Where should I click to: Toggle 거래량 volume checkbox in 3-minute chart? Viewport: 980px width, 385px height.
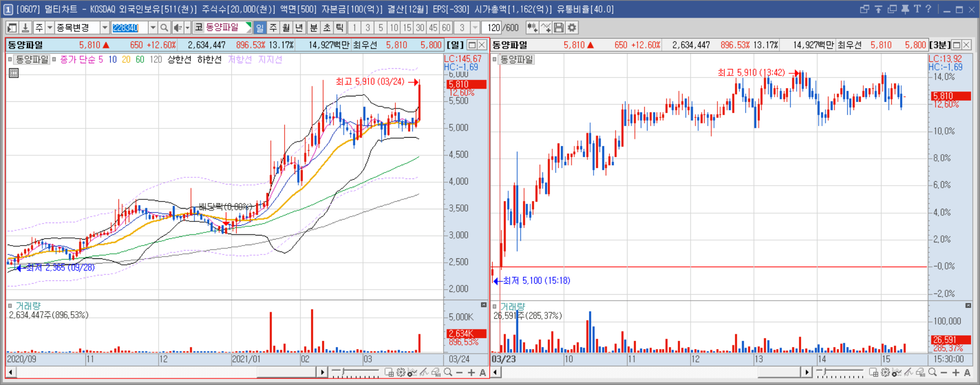click(494, 306)
